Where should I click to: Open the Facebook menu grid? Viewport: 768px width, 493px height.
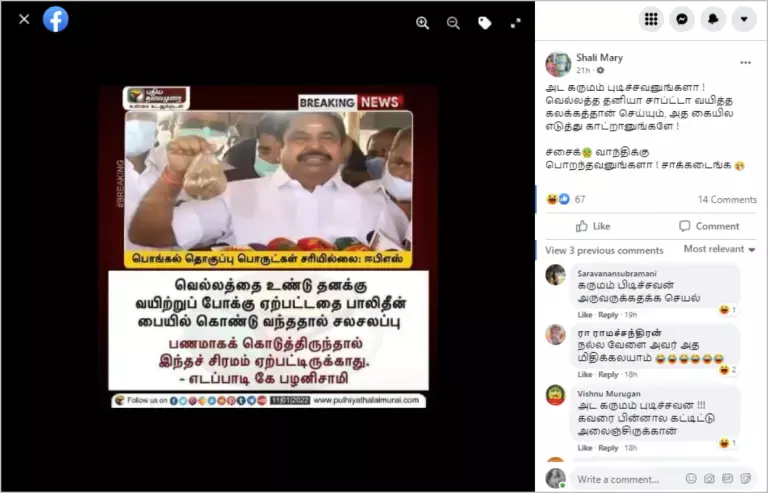pos(651,20)
